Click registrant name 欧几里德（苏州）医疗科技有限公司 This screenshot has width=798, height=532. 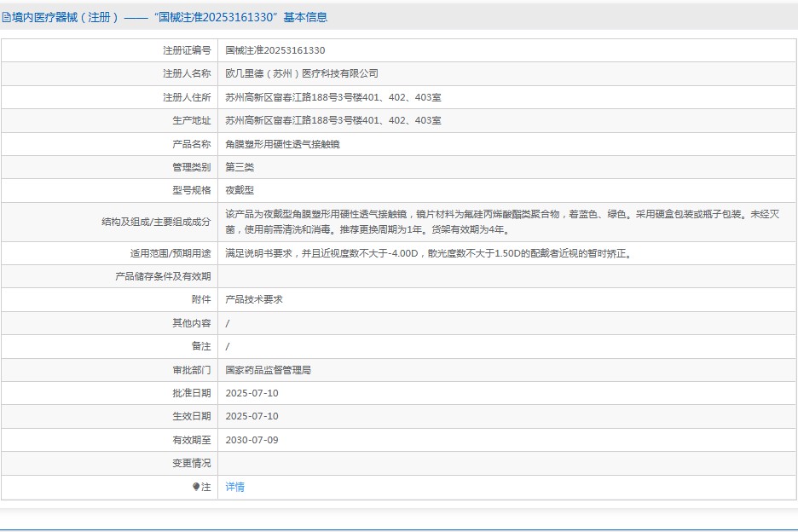click(301, 74)
